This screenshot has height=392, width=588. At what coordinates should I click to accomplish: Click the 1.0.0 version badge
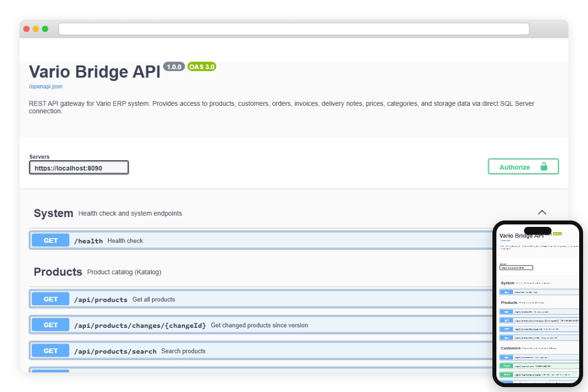(173, 67)
